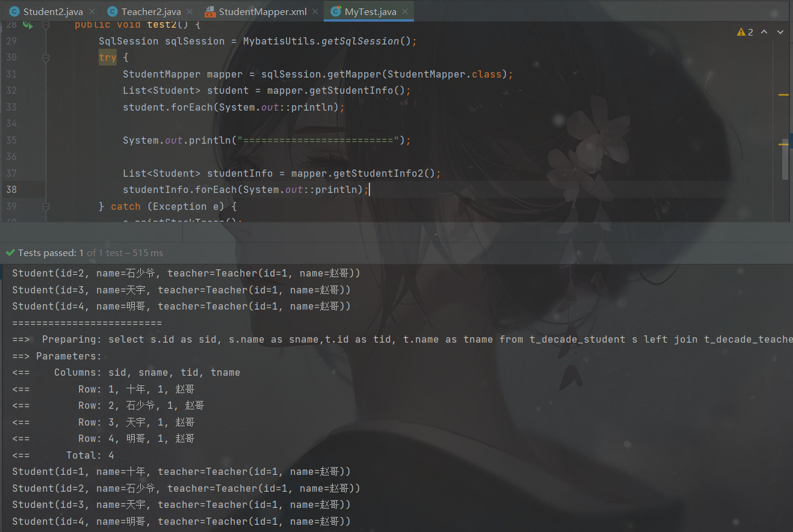This screenshot has width=793, height=532.
Task: Jump to next highlighted problem arrow
Action: point(780,32)
